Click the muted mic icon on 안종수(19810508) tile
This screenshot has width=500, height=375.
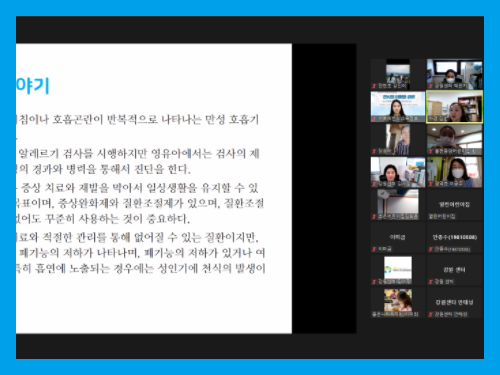coord(431,249)
